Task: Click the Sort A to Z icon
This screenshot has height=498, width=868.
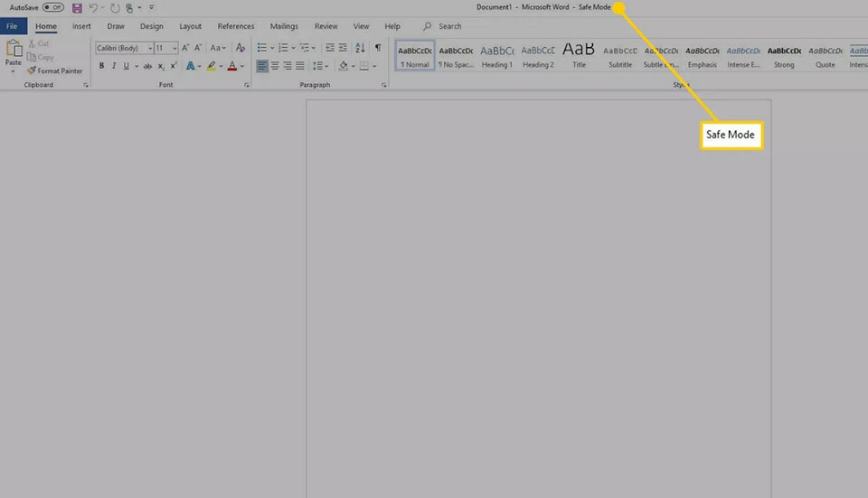Action: (360, 48)
